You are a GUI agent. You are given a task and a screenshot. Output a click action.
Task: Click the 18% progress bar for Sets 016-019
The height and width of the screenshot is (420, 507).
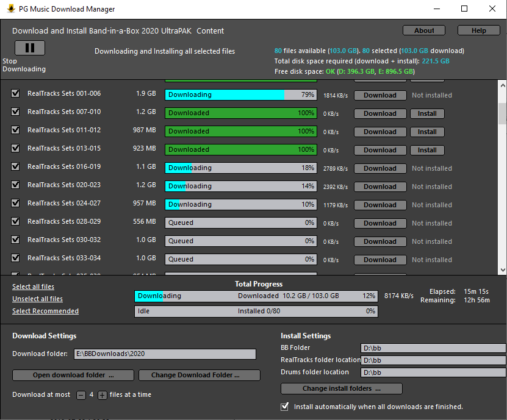[241, 168]
